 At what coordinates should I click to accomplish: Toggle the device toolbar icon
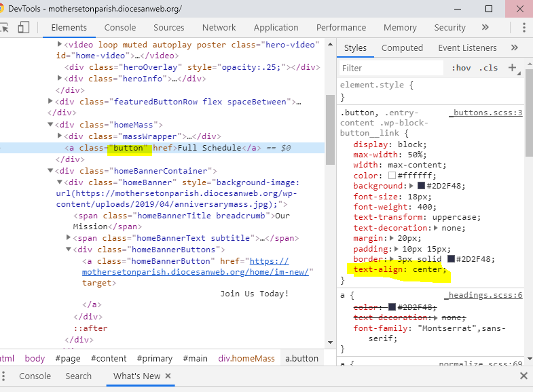click(24, 28)
